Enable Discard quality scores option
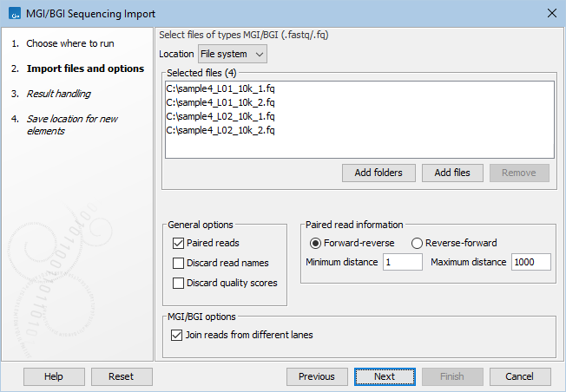The height and width of the screenshot is (392, 566). click(x=179, y=283)
